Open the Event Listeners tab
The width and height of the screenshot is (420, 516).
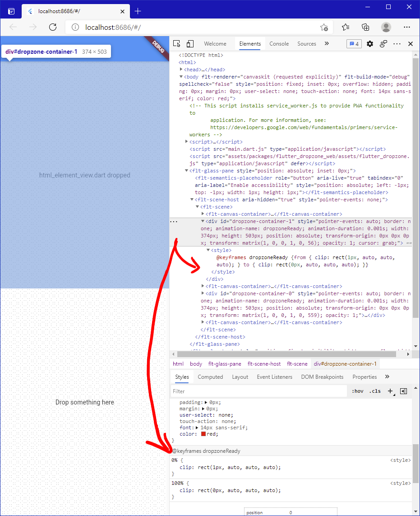(274, 377)
